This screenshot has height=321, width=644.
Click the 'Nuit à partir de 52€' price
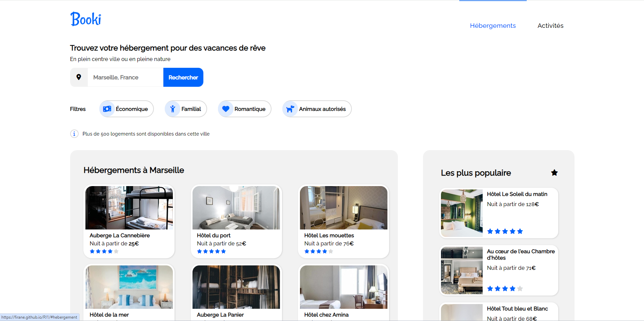coord(222,243)
